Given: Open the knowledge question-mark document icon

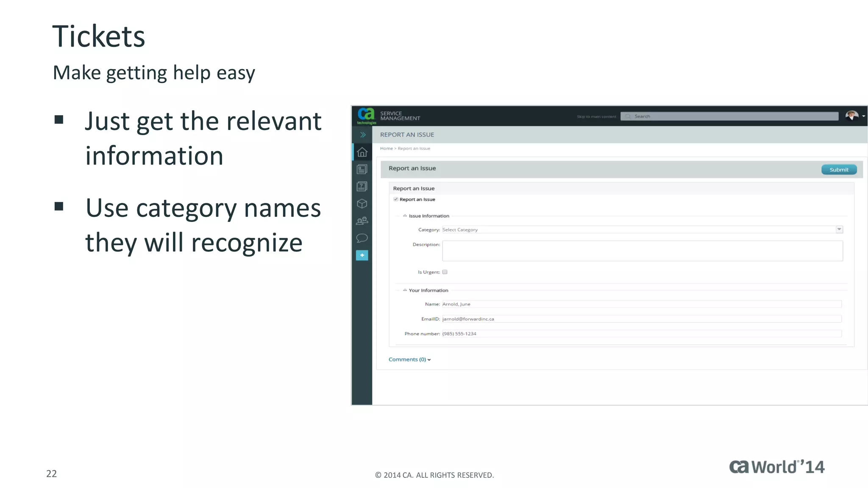Looking at the screenshot, I should tap(362, 186).
